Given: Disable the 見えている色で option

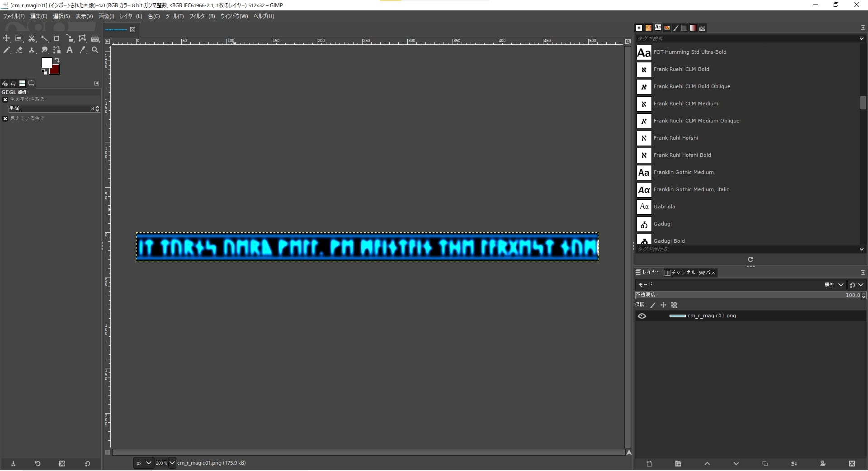Looking at the screenshot, I should (5, 118).
